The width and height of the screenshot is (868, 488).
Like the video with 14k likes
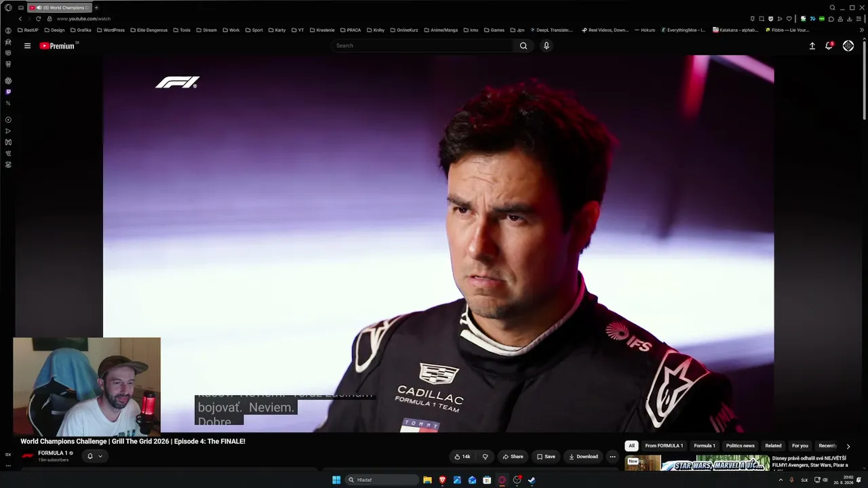pos(462,457)
